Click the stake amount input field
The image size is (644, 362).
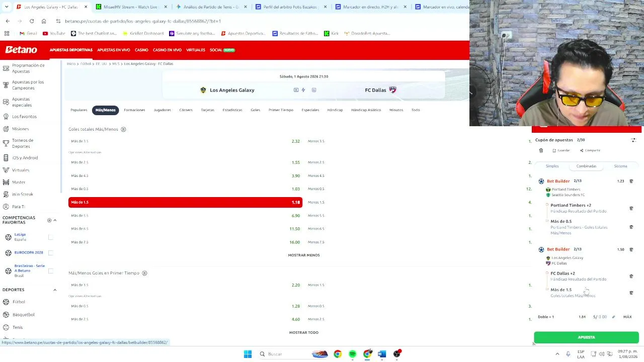(600, 317)
